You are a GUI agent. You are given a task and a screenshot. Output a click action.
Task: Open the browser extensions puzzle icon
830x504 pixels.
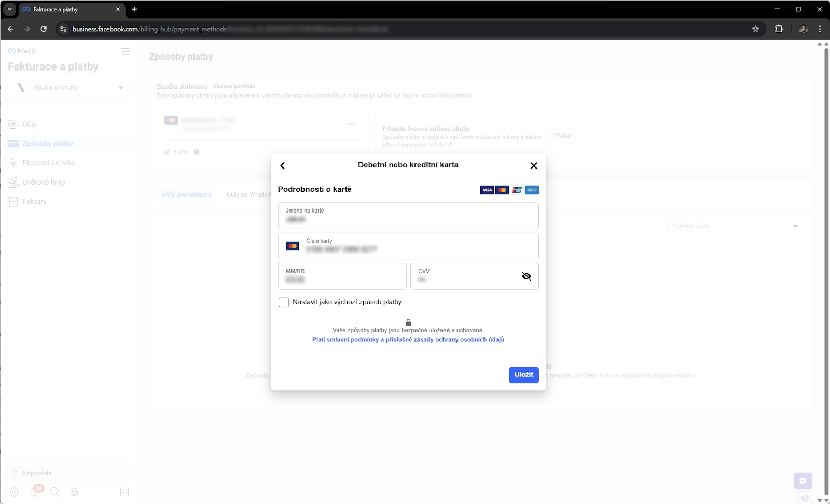[779, 29]
